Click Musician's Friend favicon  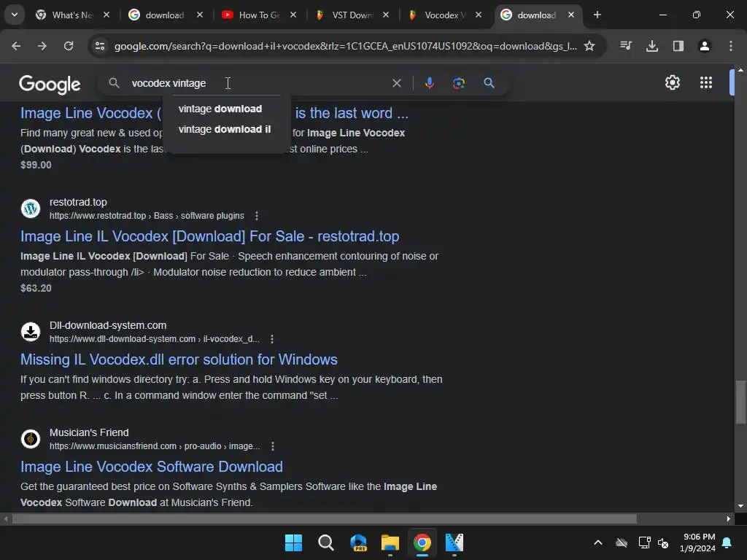(31, 439)
